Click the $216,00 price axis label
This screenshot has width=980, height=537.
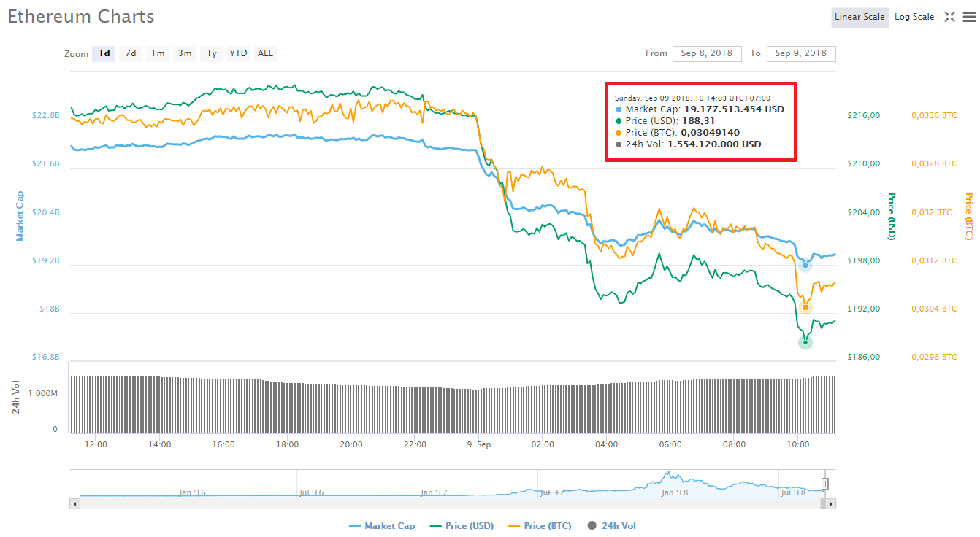pyautogui.click(x=863, y=115)
